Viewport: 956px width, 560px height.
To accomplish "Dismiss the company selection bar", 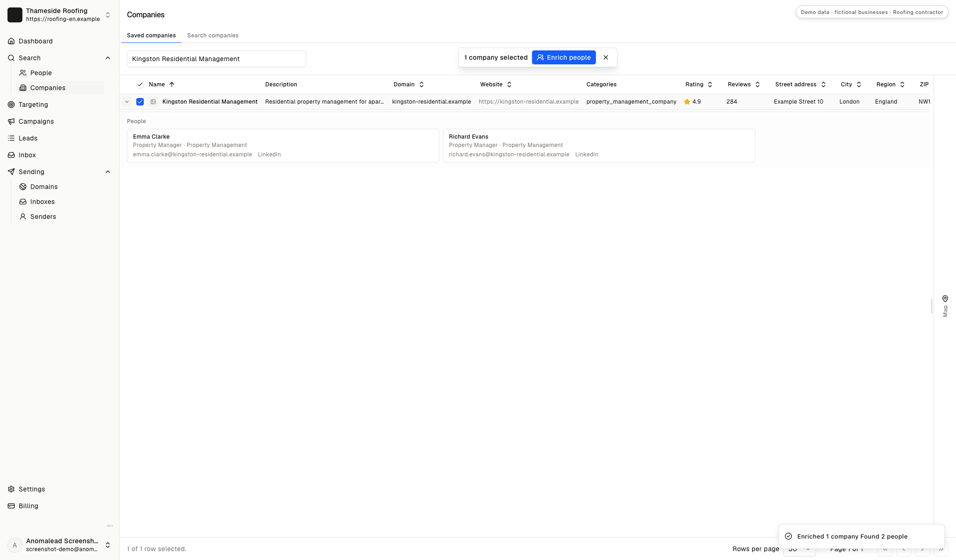I will click(606, 57).
